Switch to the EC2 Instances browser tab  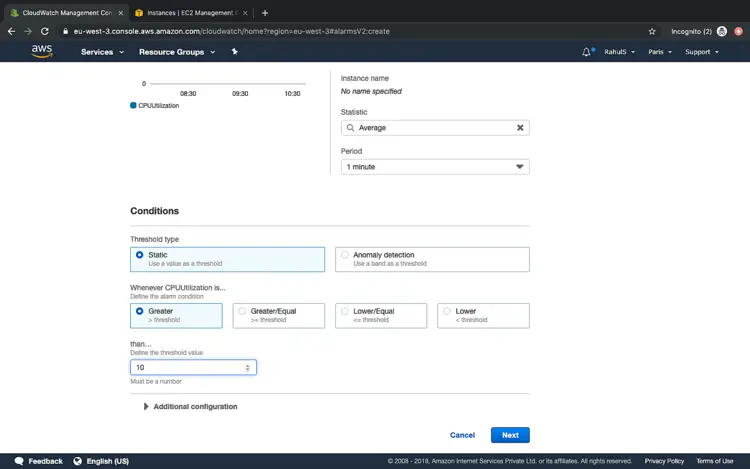tap(190, 13)
